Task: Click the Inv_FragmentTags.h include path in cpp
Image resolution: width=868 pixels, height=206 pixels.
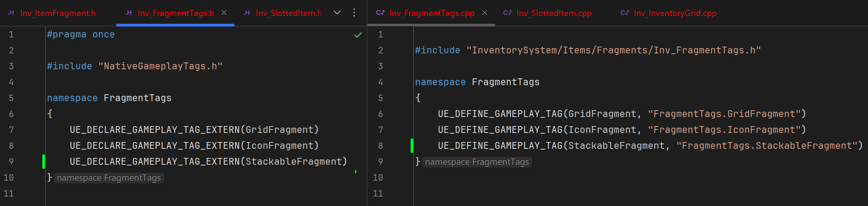Action: (x=613, y=50)
